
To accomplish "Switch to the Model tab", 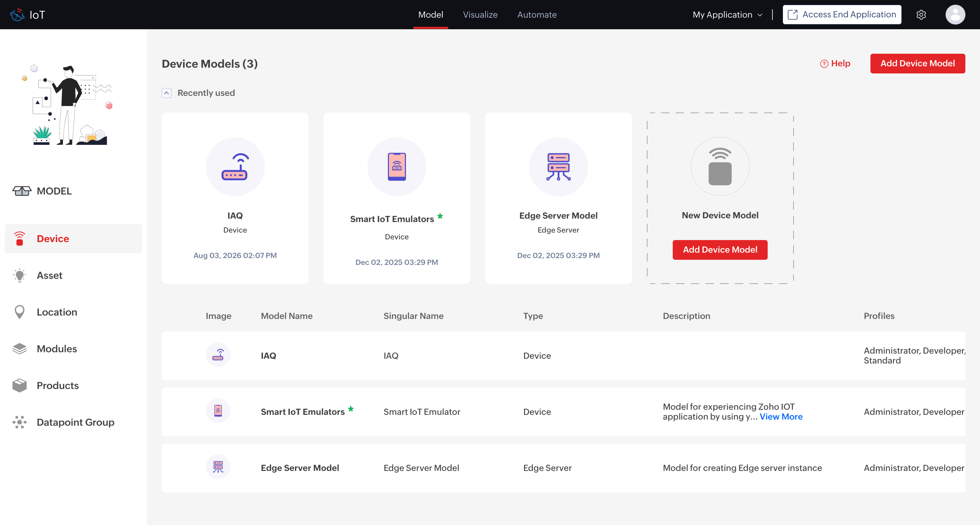I will pyautogui.click(x=431, y=15).
